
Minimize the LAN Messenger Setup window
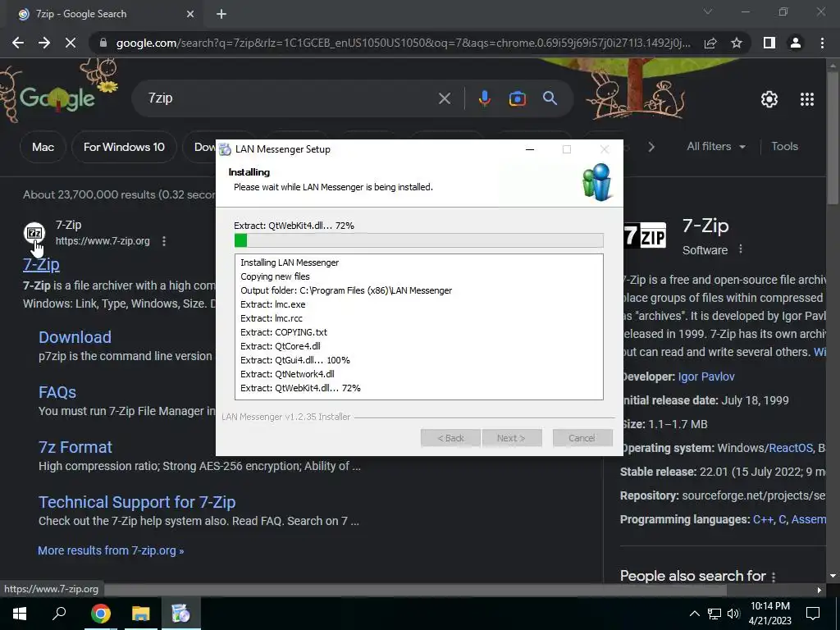(530, 149)
